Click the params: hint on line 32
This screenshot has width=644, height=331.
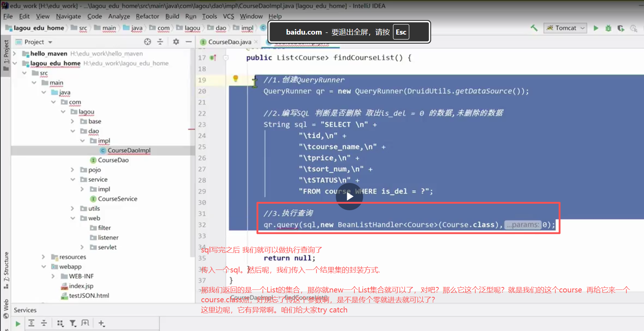(522, 225)
